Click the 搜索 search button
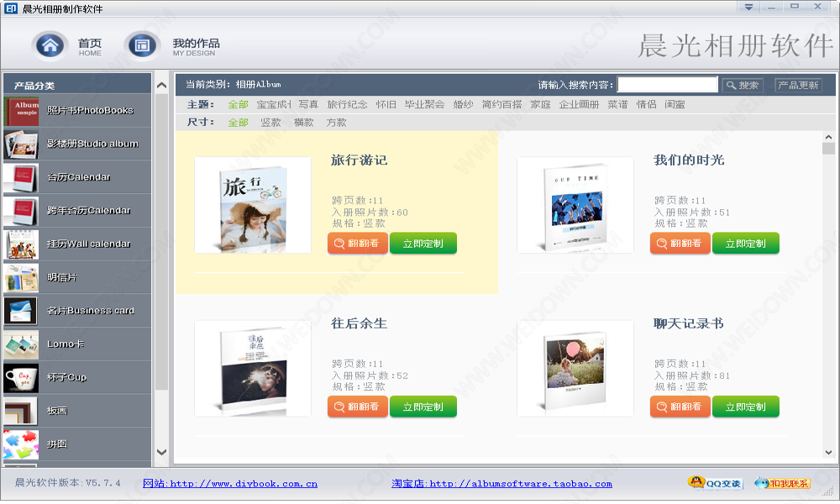This screenshot has height=504, width=840. coord(743,85)
